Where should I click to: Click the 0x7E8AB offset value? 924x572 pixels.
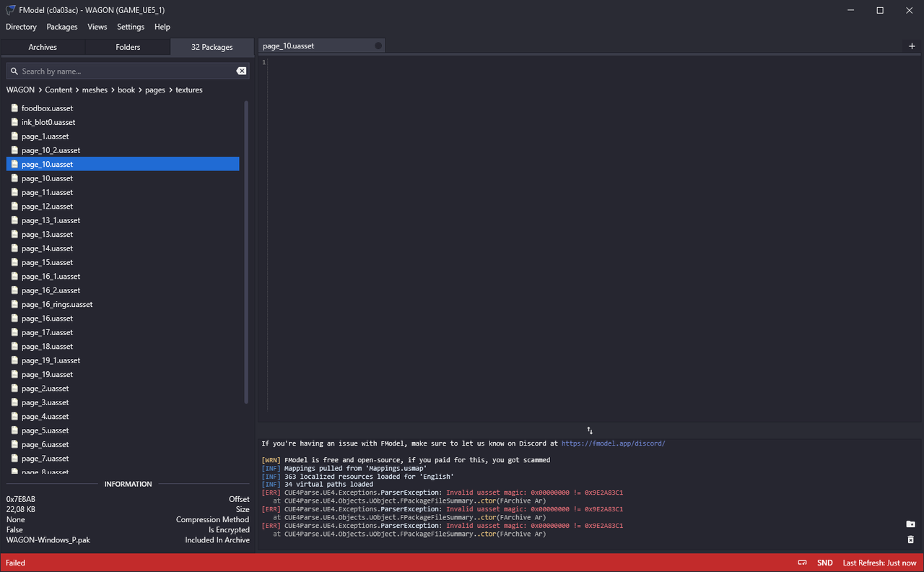(x=21, y=500)
